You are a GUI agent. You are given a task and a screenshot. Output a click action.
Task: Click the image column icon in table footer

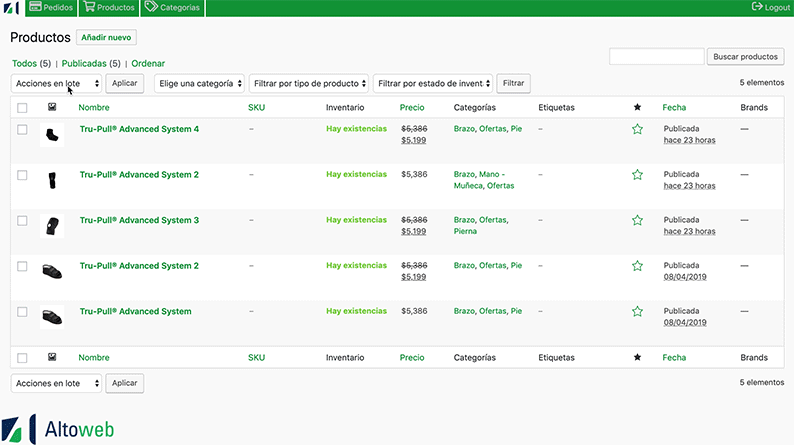[x=52, y=357]
